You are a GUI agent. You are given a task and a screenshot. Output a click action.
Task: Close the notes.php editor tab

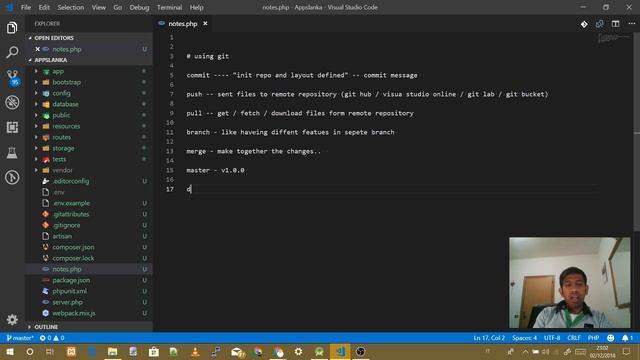coord(205,24)
